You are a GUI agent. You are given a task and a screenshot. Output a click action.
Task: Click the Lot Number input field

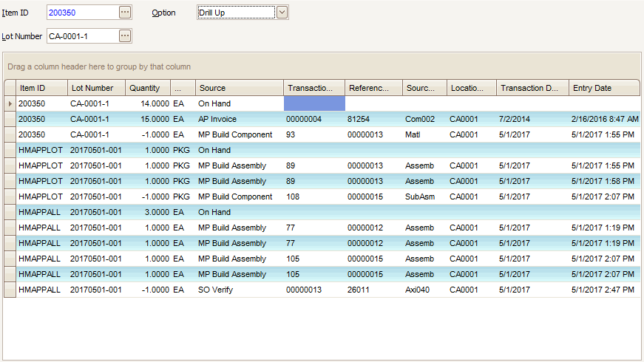coord(81,36)
